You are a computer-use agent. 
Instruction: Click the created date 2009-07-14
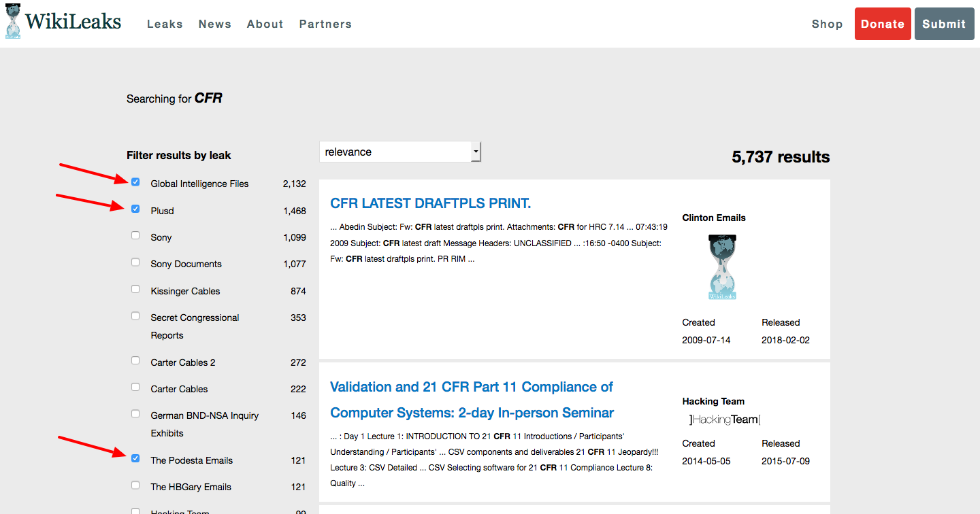(x=706, y=340)
